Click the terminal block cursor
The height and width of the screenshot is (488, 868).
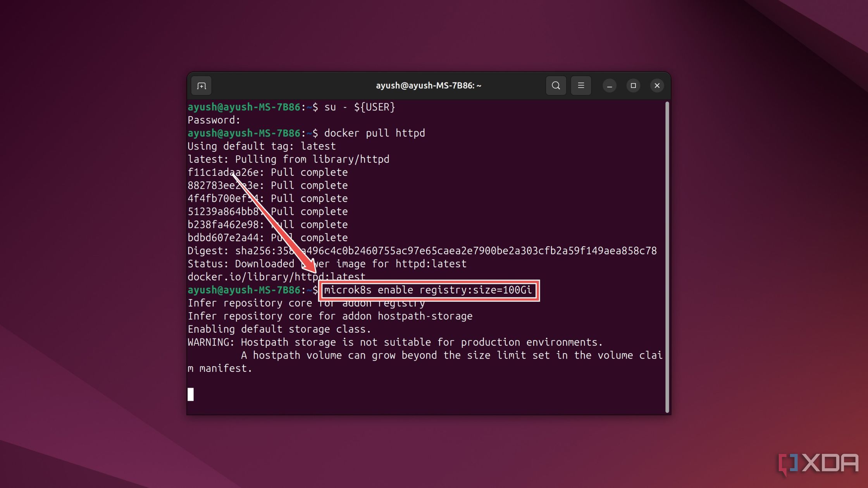(x=191, y=394)
